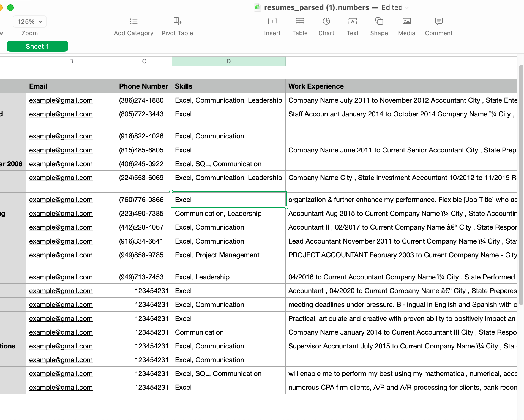Select cell starting 'Practical, articulate and creative'

pyautogui.click(x=401, y=318)
